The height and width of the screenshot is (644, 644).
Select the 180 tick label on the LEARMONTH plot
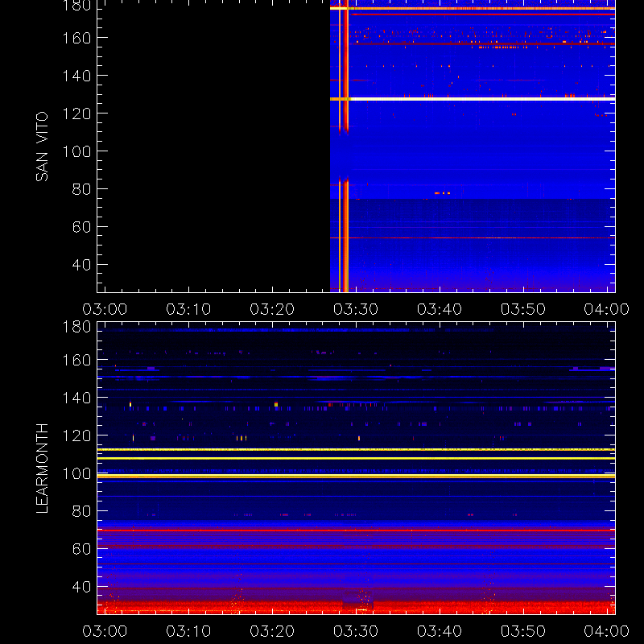tap(76, 327)
